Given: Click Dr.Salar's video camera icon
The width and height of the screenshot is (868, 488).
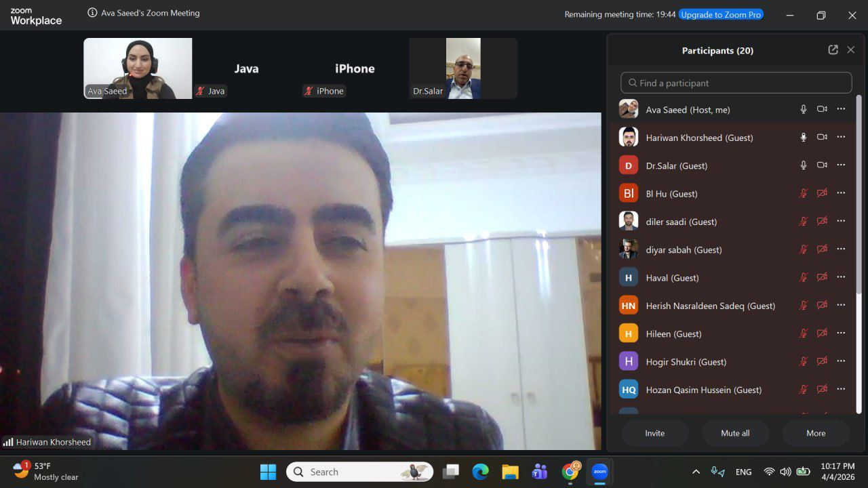Looking at the screenshot, I should click(822, 165).
